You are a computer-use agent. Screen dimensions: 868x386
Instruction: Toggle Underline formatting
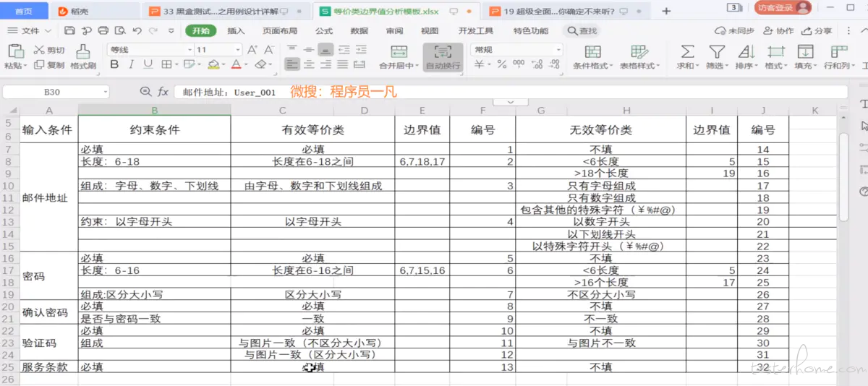pos(148,64)
